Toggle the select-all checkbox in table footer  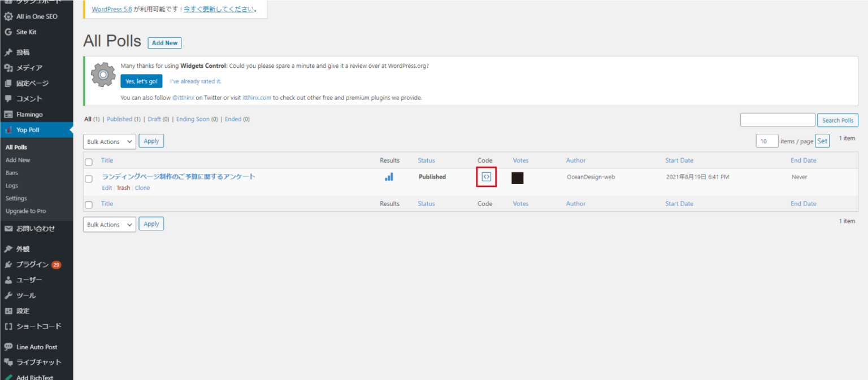[x=89, y=204]
